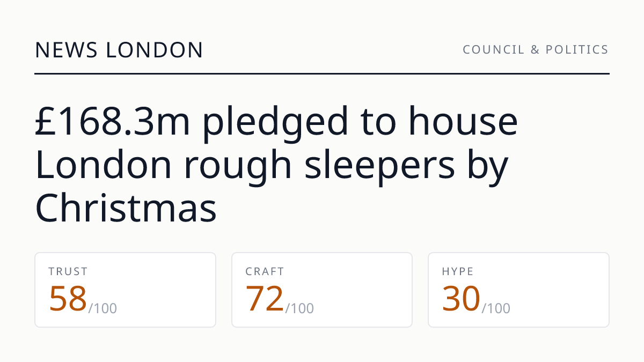Open the Council & Politics section
The height and width of the screenshot is (362, 644).
point(536,50)
